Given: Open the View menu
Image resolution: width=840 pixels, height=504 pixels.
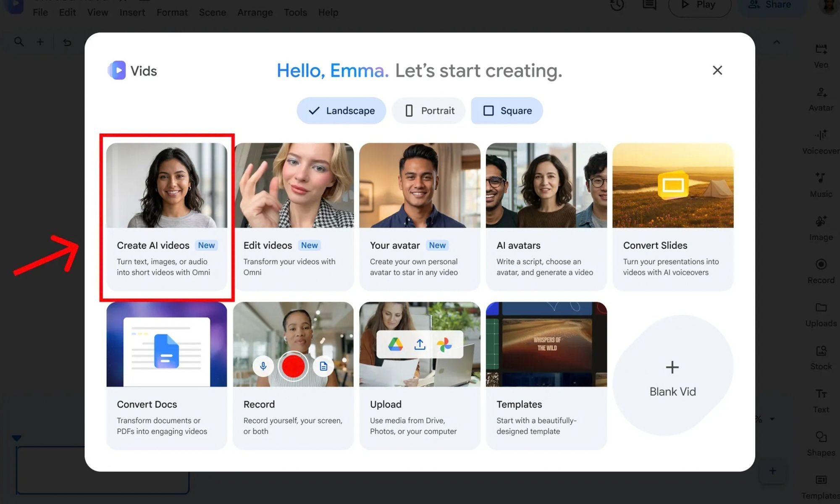Looking at the screenshot, I should pos(97,12).
